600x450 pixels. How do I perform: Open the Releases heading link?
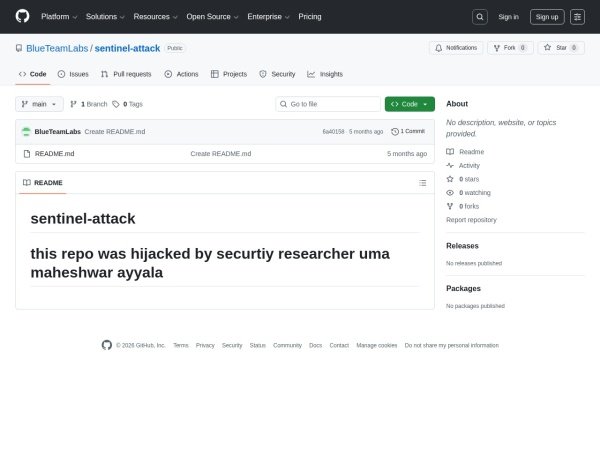tap(462, 246)
